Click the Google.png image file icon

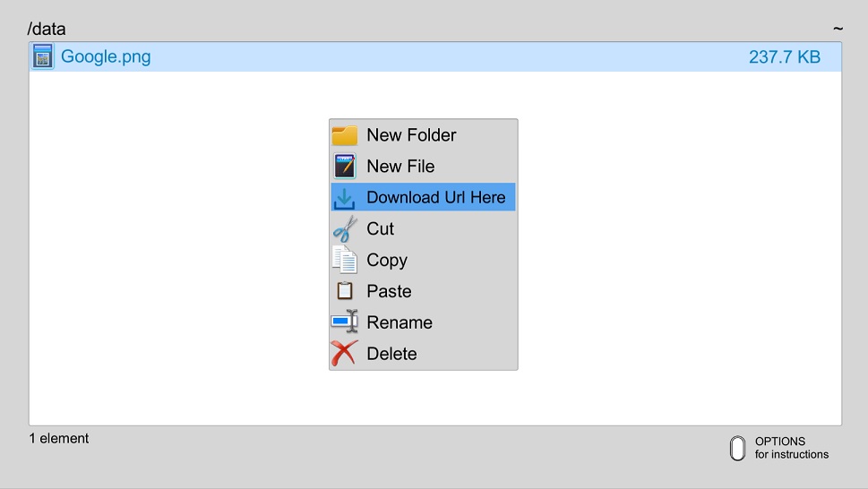(x=43, y=56)
